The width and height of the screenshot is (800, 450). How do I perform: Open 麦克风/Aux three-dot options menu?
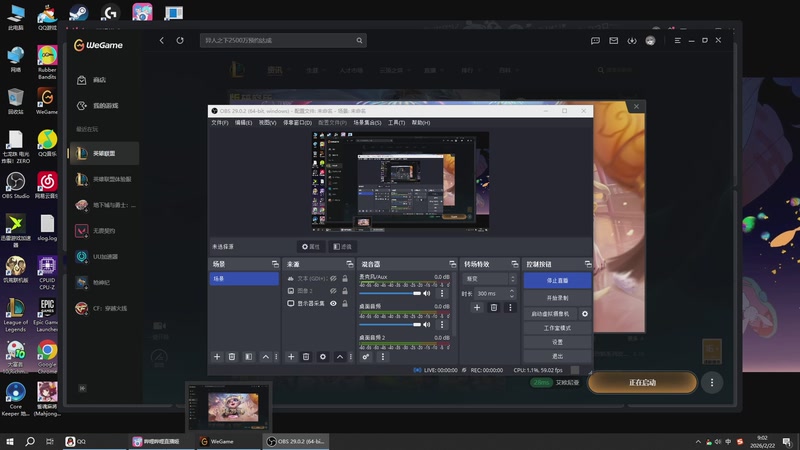pos(442,293)
